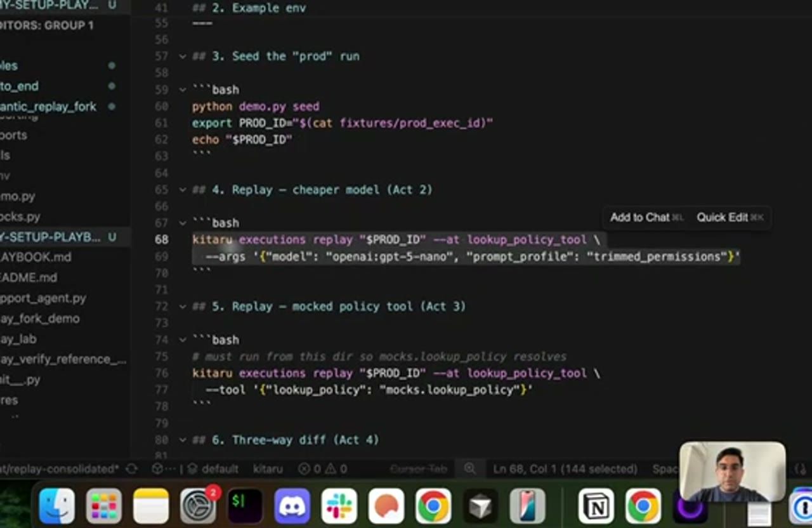Click the '--tool' lookup_policy mocks line
The image size is (812, 528).
369,390
